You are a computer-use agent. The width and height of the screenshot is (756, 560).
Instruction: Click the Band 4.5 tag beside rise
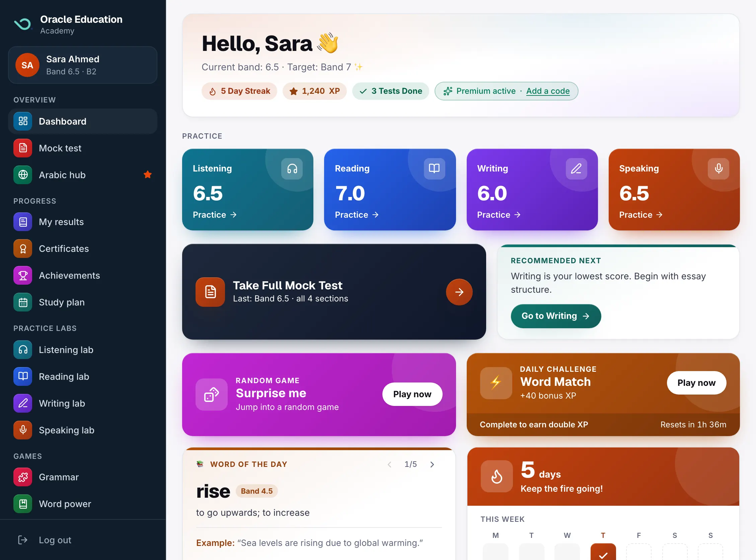tap(256, 491)
